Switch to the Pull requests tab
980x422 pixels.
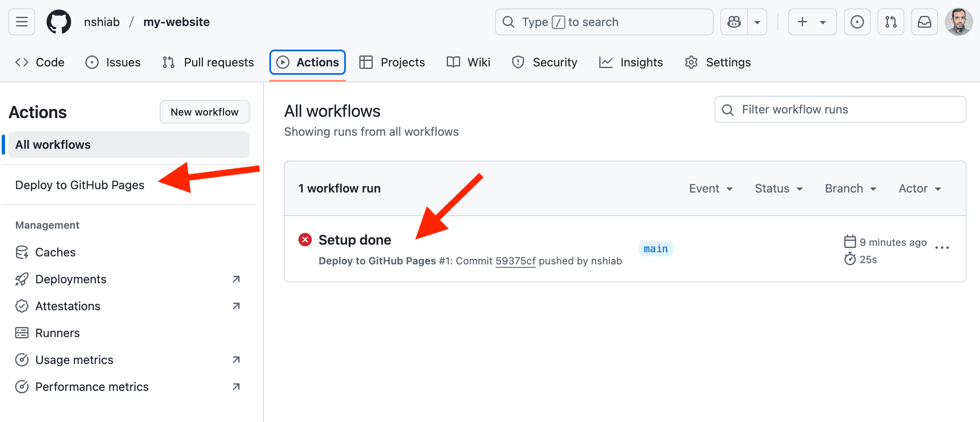tap(208, 62)
